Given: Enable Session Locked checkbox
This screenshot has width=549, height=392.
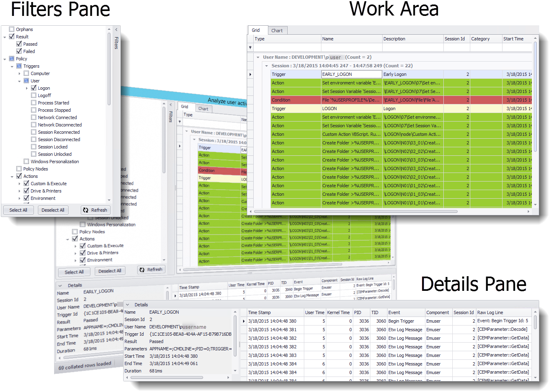Looking at the screenshot, I should click(34, 147).
